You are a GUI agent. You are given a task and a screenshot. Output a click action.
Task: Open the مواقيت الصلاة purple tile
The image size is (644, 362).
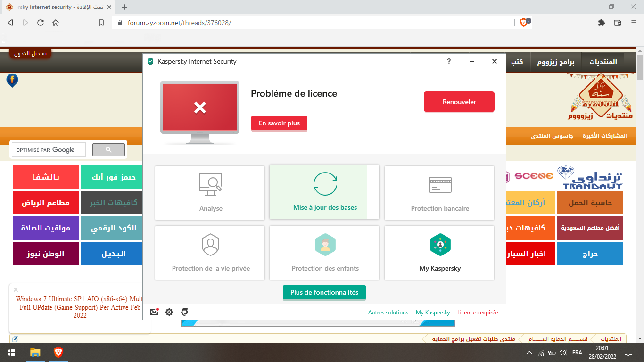pos(46,228)
